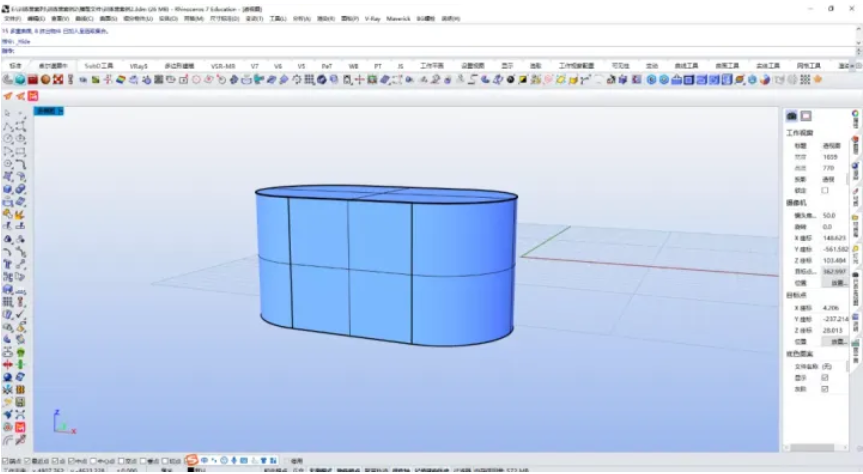Switch to the VRay5 toolbar tab
The width and height of the screenshot is (863, 474).
click(x=139, y=66)
